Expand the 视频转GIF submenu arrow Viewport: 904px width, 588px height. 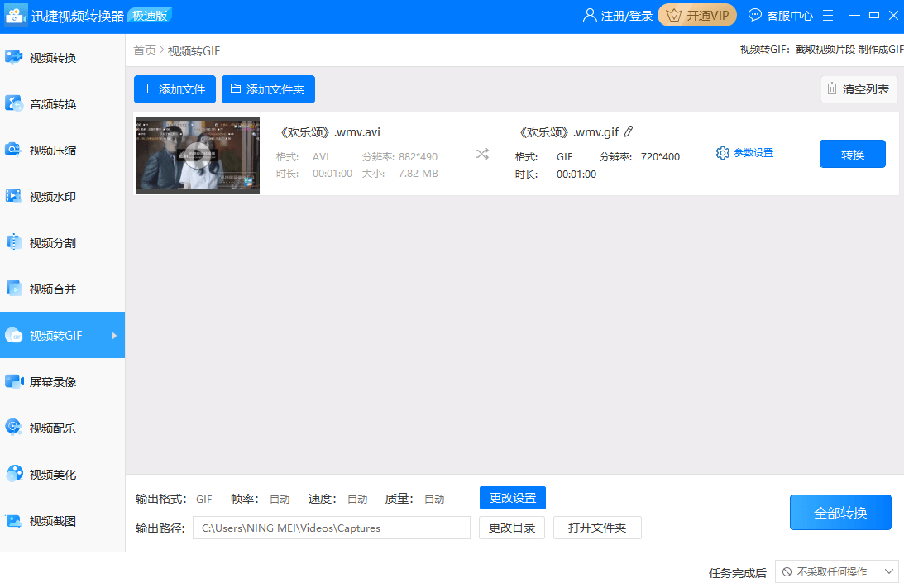(114, 336)
